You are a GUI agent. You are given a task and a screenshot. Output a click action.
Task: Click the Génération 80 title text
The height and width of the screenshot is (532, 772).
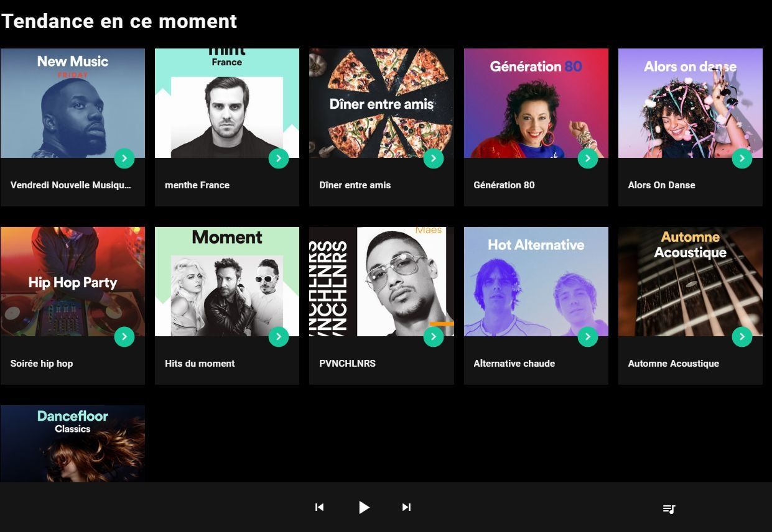coord(504,185)
